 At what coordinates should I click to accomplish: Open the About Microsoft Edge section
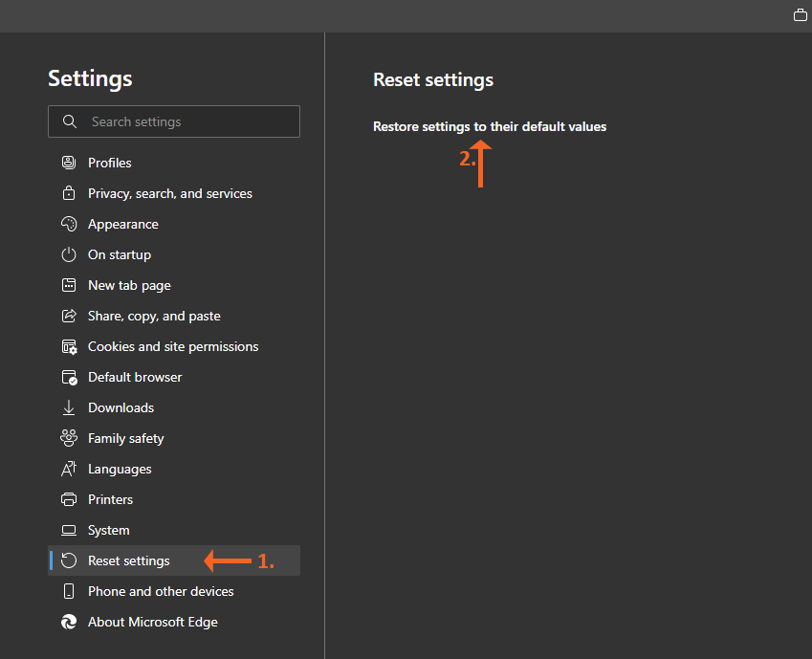pyautogui.click(x=153, y=622)
